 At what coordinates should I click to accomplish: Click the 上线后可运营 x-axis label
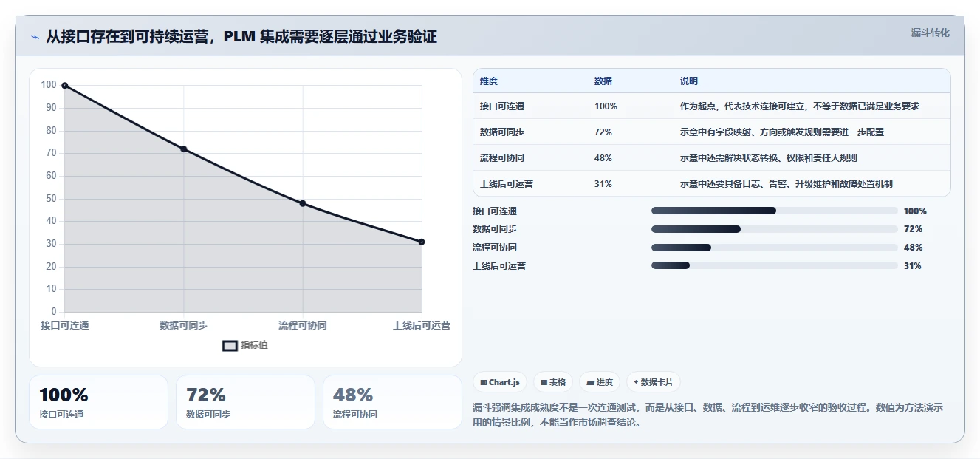click(422, 325)
